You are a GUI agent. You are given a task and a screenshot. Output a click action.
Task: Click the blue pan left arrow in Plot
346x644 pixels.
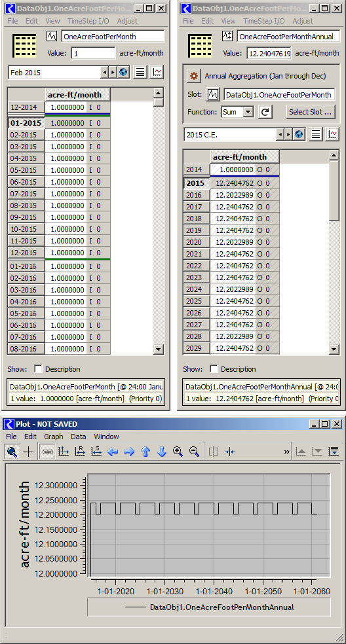coord(113,452)
